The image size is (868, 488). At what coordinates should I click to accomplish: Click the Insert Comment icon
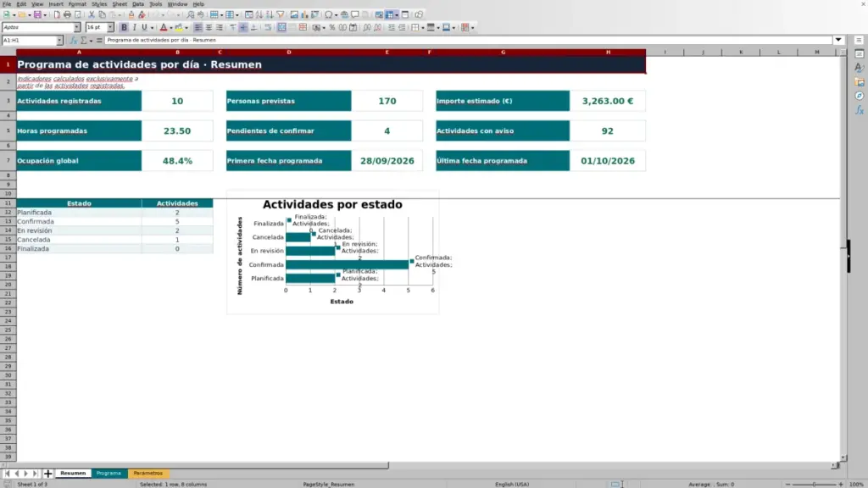coord(355,15)
